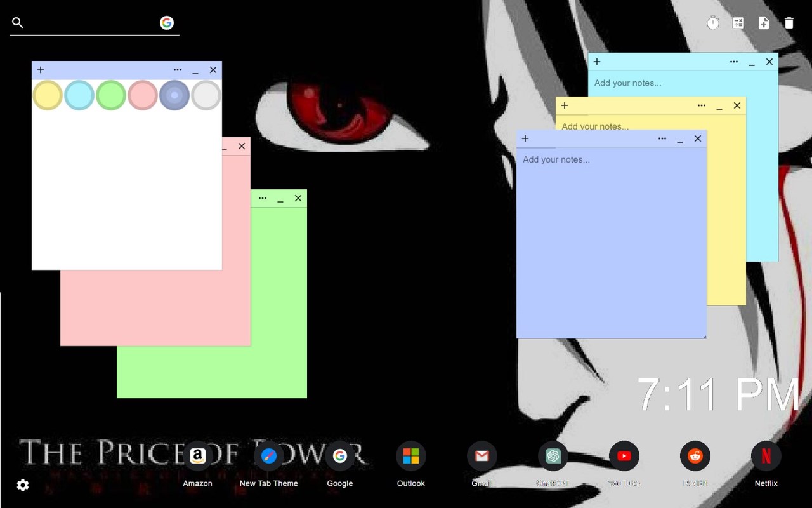Pick the white color swatch
The width and height of the screenshot is (812, 508).
coord(206,95)
